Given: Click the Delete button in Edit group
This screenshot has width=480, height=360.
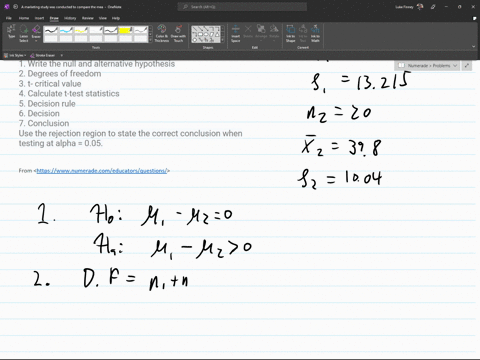Looking at the screenshot, I should coord(248,31).
